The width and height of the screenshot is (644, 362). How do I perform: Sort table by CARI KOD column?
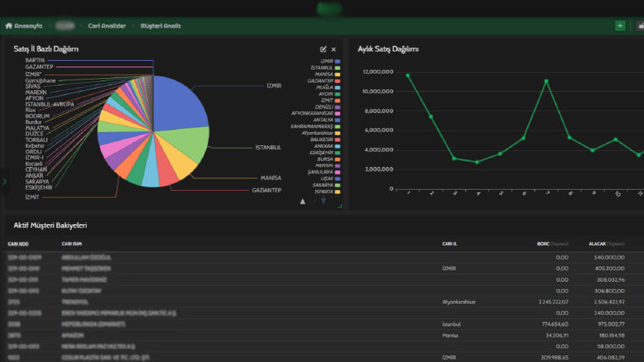click(18, 243)
